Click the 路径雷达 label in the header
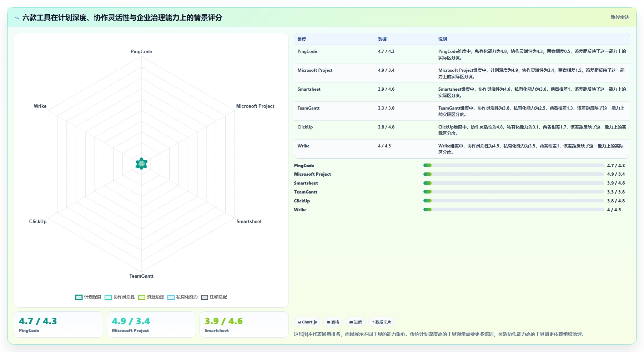This screenshot has width=644, height=352. 620,17
